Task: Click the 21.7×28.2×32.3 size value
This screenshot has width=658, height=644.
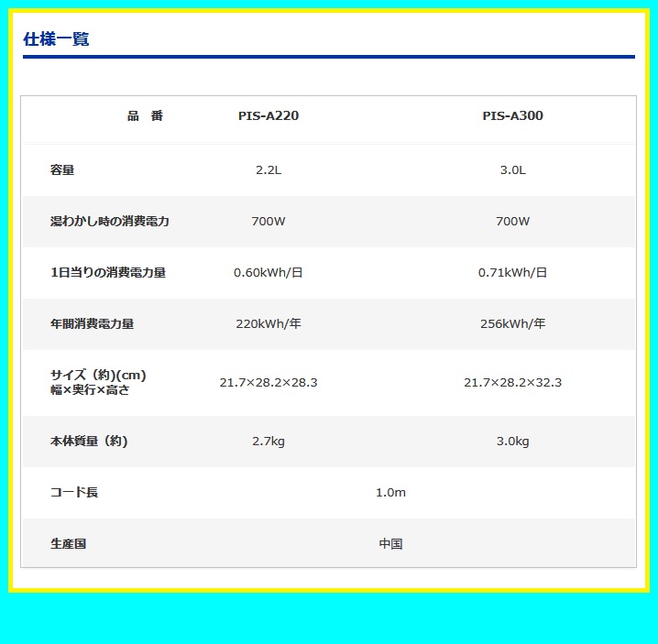Action: click(512, 382)
